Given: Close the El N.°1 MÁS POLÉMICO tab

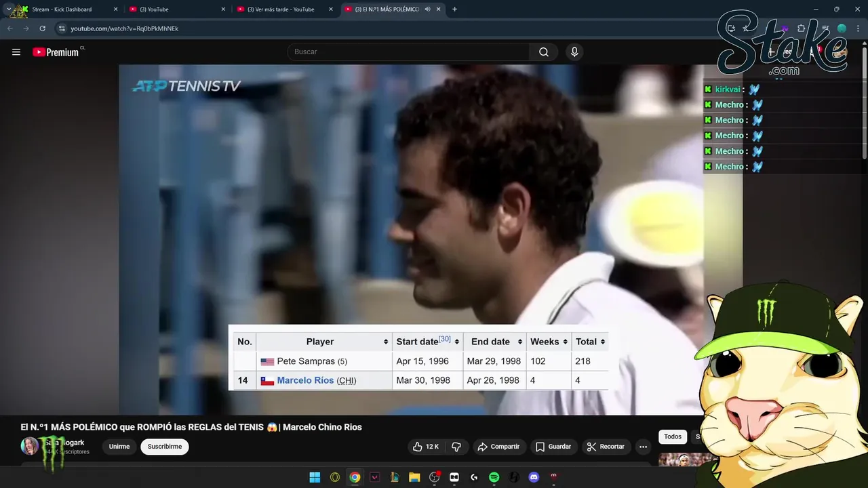Looking at the screenshot, I should [x=439, y=9].
